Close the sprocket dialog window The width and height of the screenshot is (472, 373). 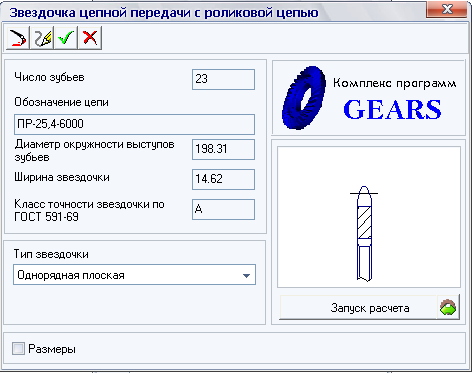coord(447,9)
